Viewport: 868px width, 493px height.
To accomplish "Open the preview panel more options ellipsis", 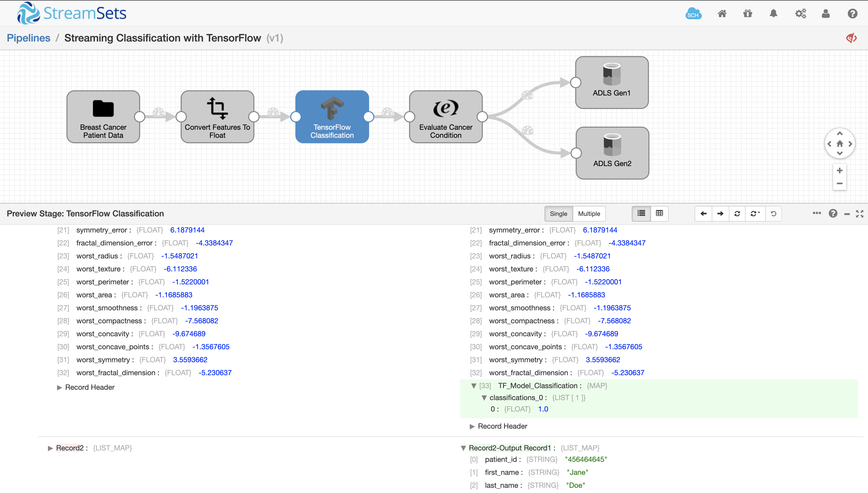I will tap(817, 213).
